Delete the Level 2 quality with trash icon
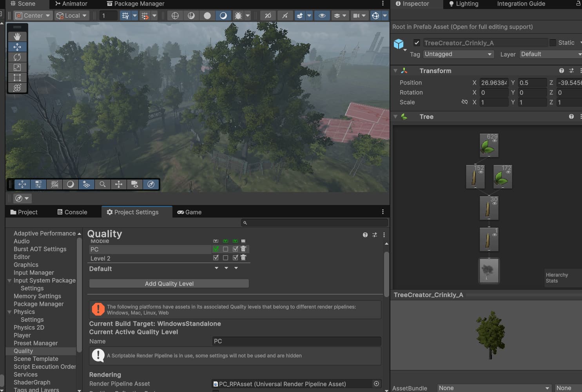Screen dimensions: 582x392 click(243, 258)
